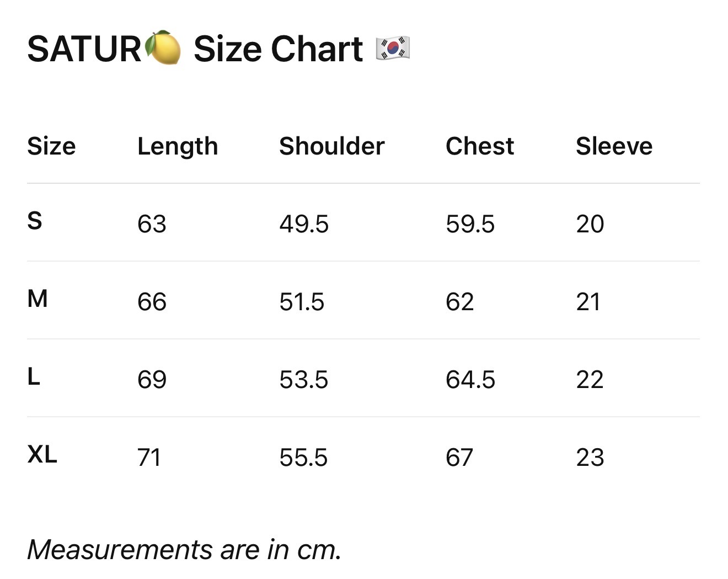Click the 'Size Chart' title text
The width and height of the screenshot is (728, 579).
point(278,49)
